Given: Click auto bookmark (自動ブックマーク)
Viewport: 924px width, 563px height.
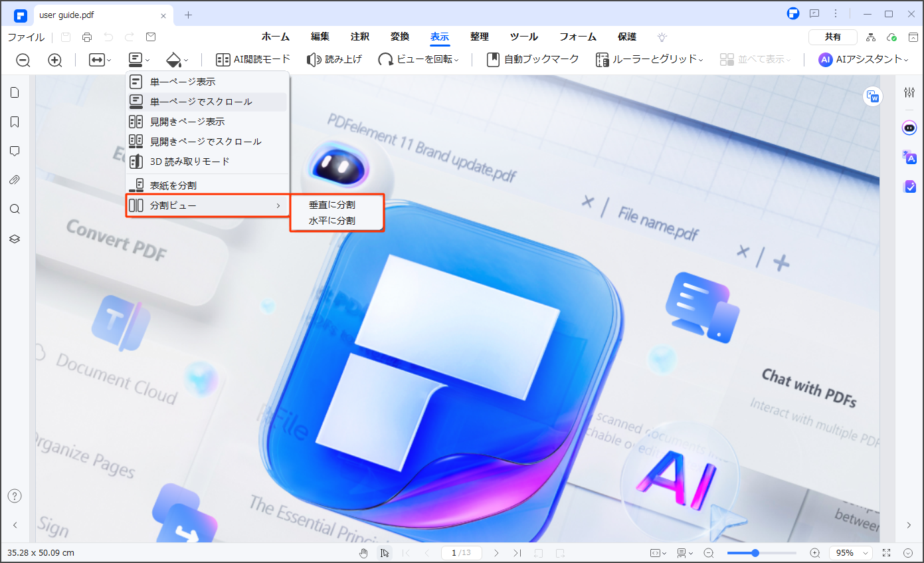Looking at the screenshot, I should click(533, 59).
